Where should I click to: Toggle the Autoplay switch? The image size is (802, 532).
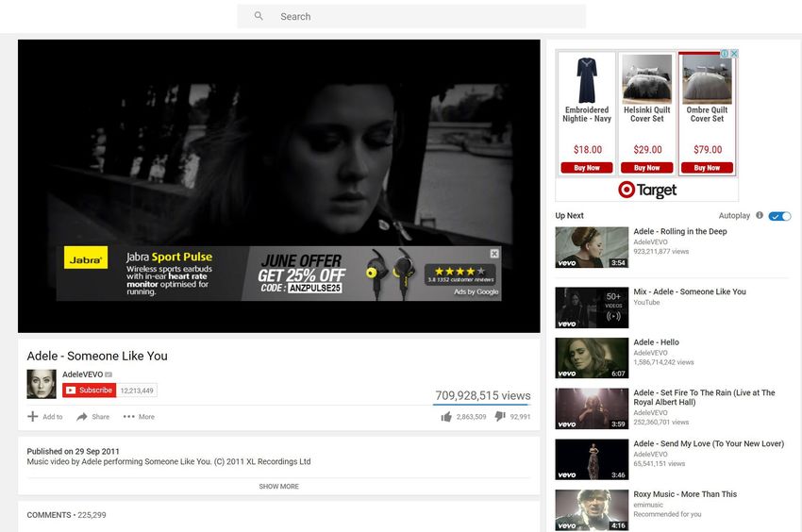coord(779,216)
